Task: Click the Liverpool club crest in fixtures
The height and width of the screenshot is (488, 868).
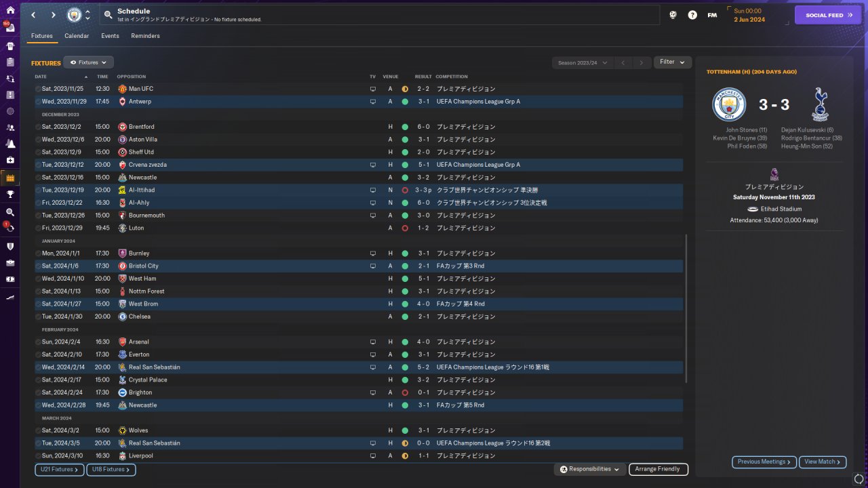Action: [122, 456]
